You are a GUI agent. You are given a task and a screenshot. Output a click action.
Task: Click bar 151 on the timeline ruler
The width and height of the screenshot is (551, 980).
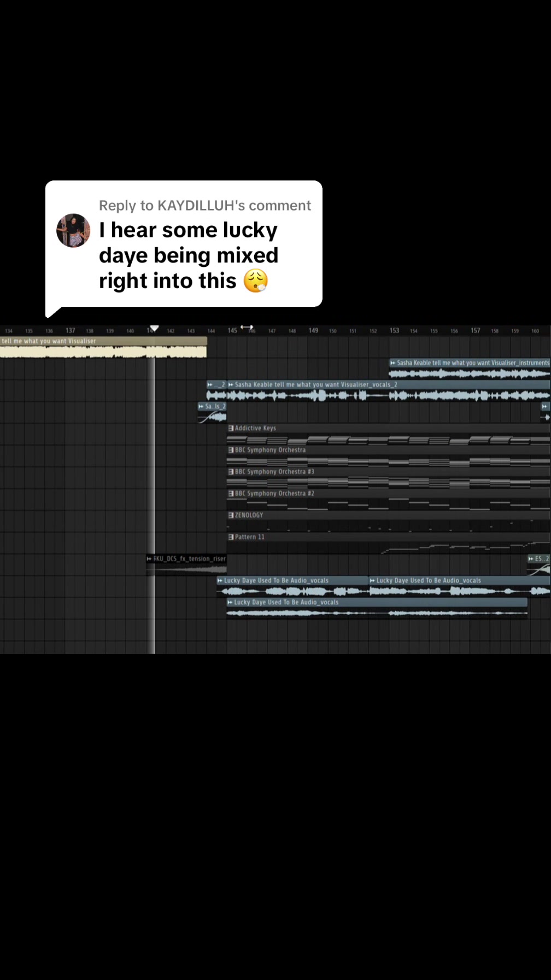[353, 331]
